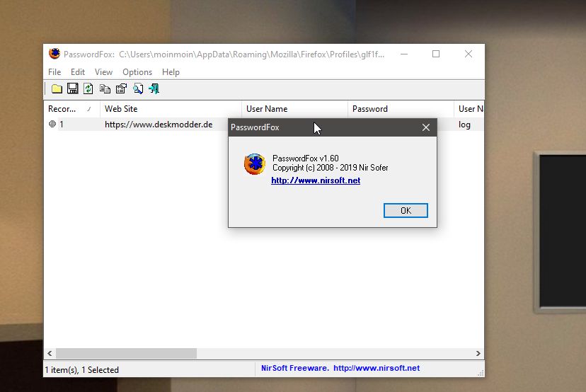Open nirsoft.net link in About dialog
This screenshot has height=392, width=586.
coord(316,180)
